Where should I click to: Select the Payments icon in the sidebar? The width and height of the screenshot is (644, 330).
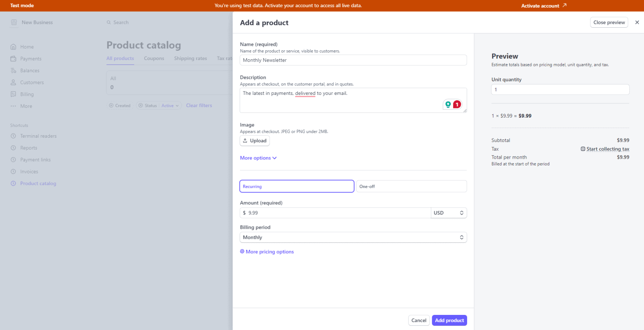point(14,58)
